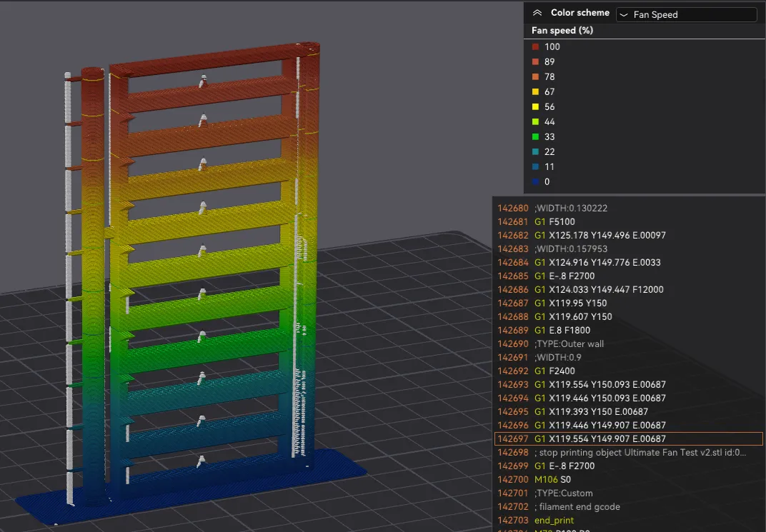This screenshot has height=532, width=766.
Task: Click the 78% fan speed legend swatch
Action: pyautogui.click(x=535, y=77)
